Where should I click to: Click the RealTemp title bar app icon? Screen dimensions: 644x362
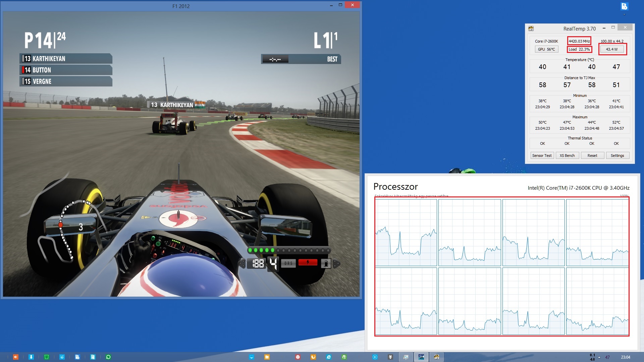click(531, 28)
